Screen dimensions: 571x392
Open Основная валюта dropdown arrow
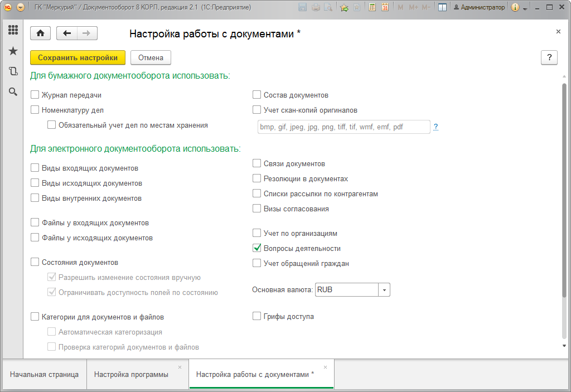[384, 290]
